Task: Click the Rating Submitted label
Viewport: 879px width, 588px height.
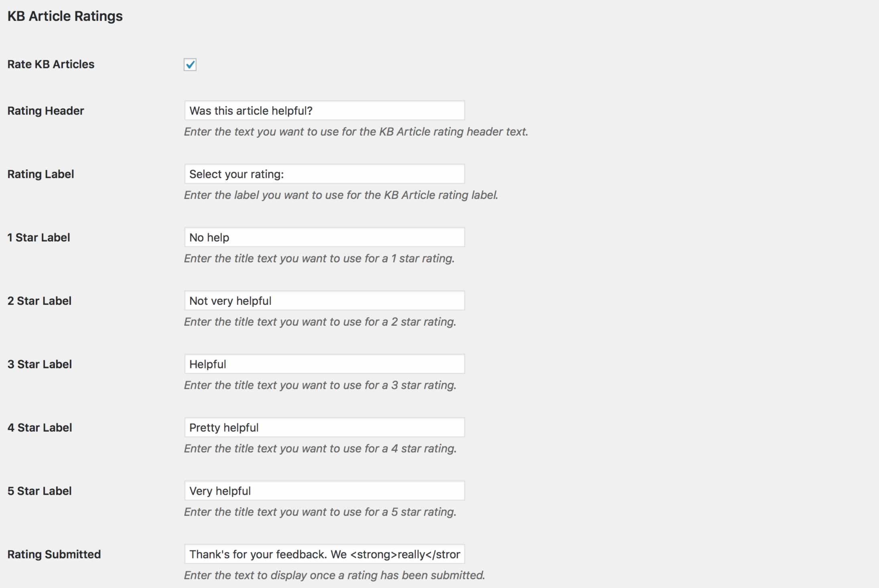Action: click(x=54, y=554)
